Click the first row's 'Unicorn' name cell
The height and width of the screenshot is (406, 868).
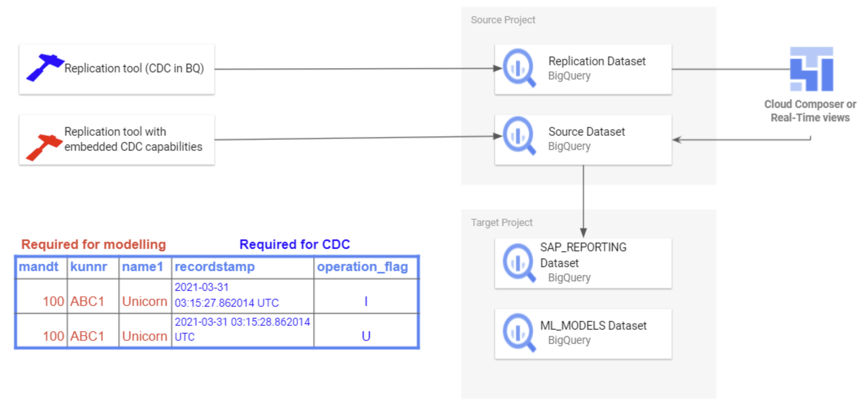pyautogui.click(x=145, y=301)
